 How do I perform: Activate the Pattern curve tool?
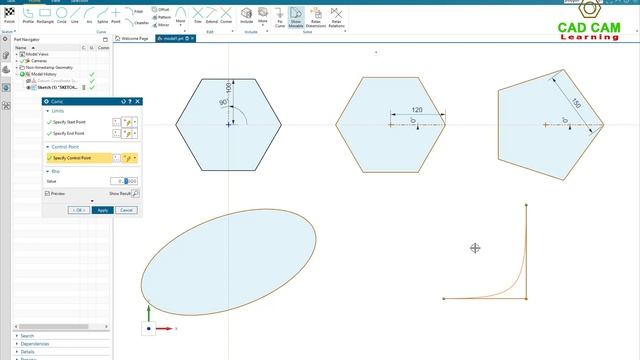[x=162, y=17]
